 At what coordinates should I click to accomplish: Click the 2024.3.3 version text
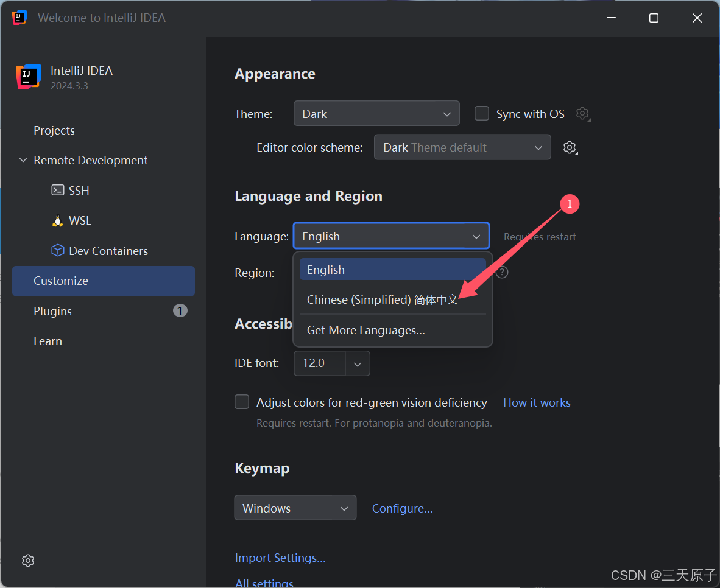coord(69,86)
